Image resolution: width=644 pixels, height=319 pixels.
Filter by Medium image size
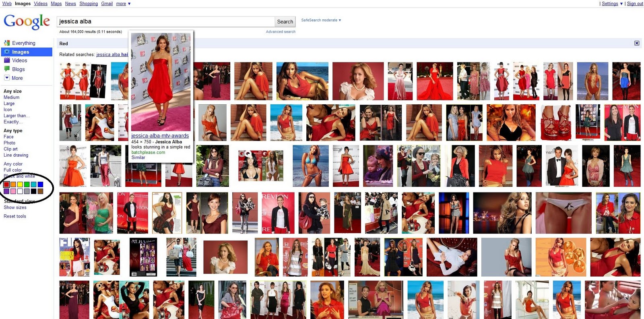(11, 97)
